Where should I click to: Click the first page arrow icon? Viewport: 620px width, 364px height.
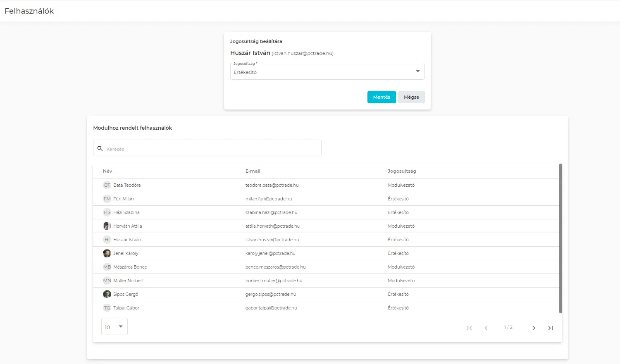coord(470,328)
